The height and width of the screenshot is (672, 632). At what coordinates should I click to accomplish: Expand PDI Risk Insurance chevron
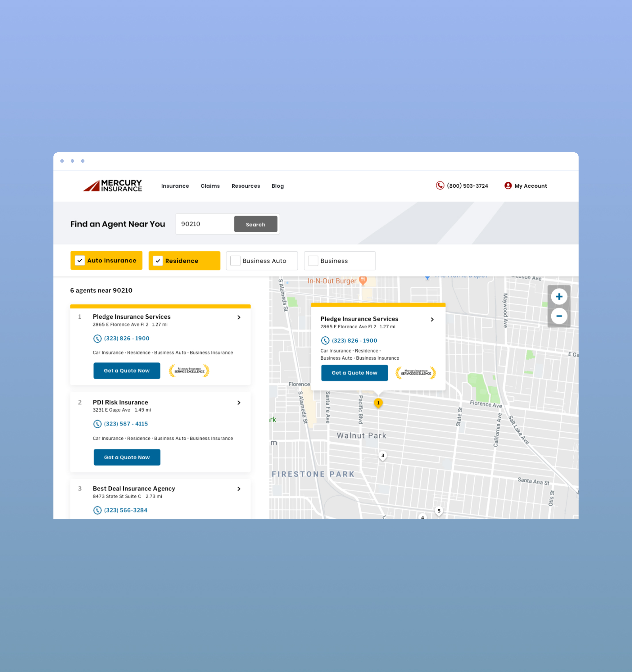click(239, 403)
